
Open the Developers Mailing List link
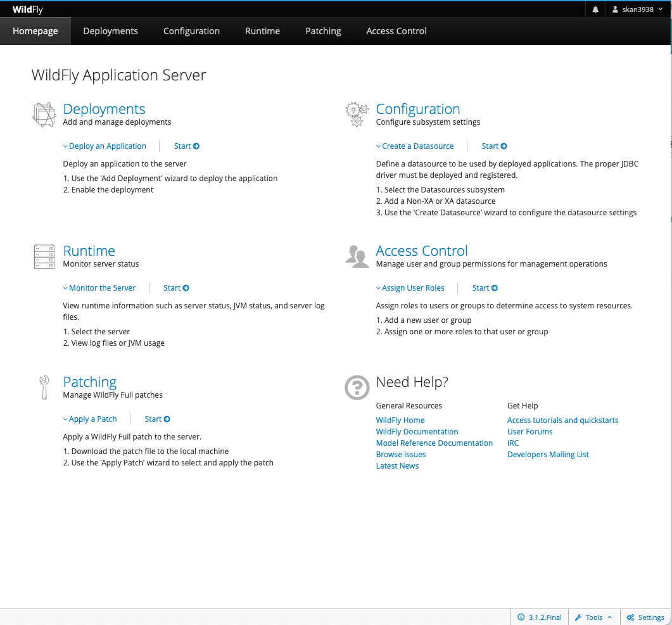548,455
